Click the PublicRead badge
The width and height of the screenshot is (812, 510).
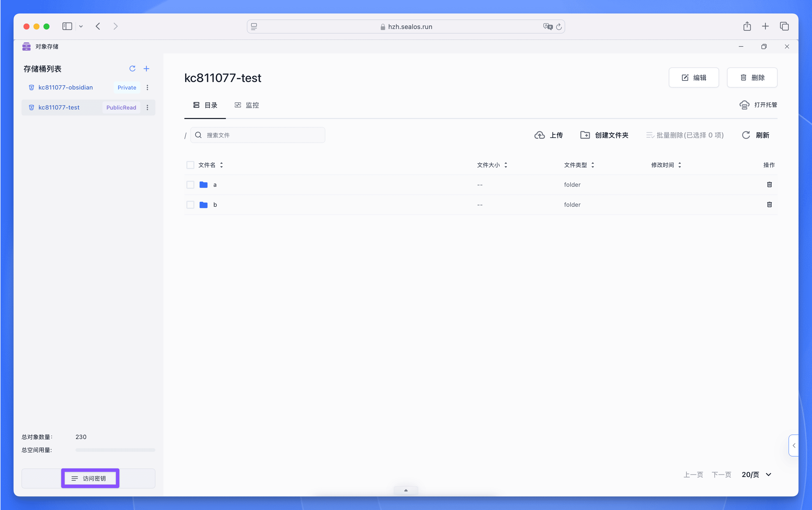121,107
